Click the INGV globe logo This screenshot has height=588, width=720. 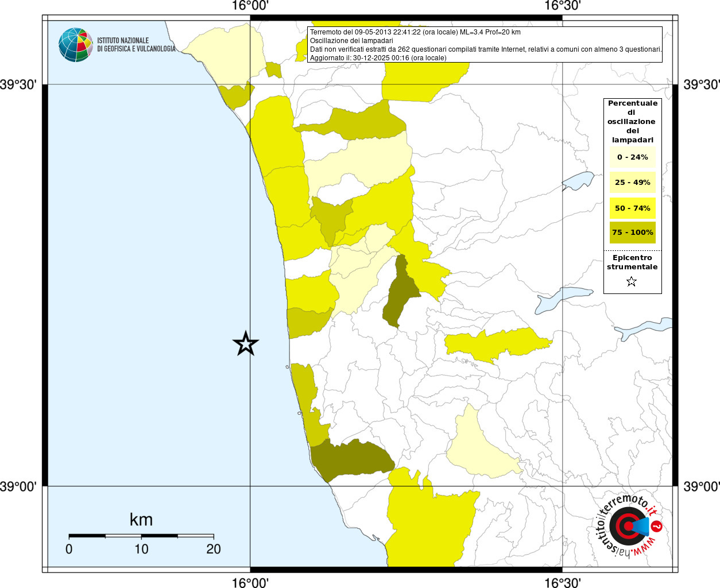pyautogui.click(x=76, y=44)
